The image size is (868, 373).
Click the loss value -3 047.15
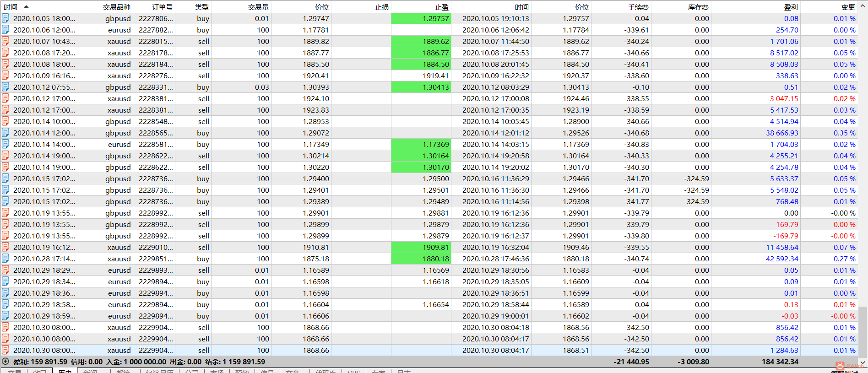[x=783, y=98]
